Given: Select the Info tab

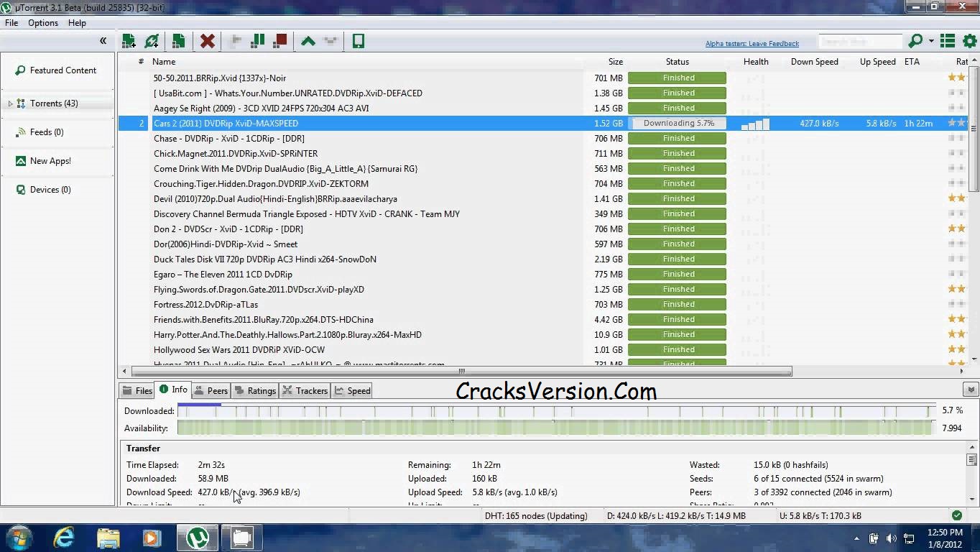Looking at the screenshot, I should coord(174,390).
